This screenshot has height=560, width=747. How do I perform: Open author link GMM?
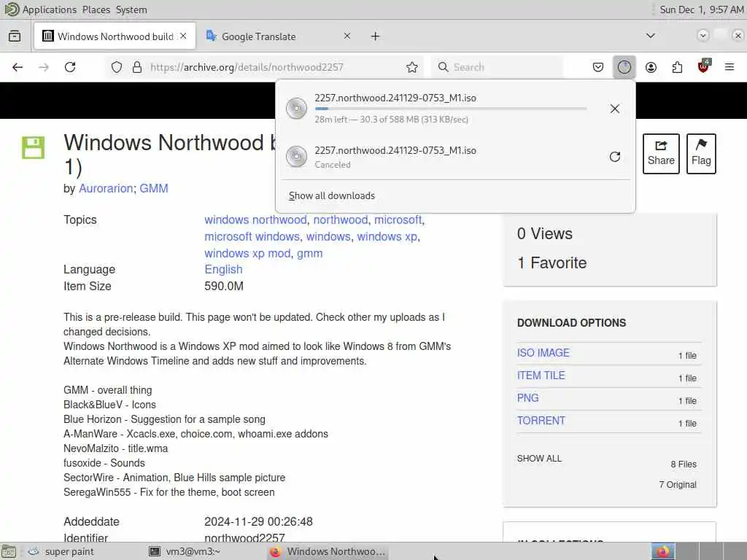[x=153, y=189]
